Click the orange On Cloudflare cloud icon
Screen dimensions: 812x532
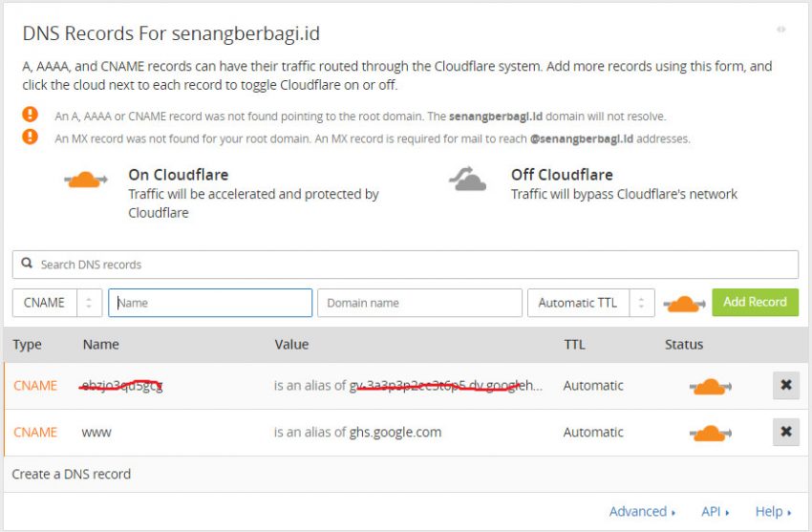coord(85,180)
